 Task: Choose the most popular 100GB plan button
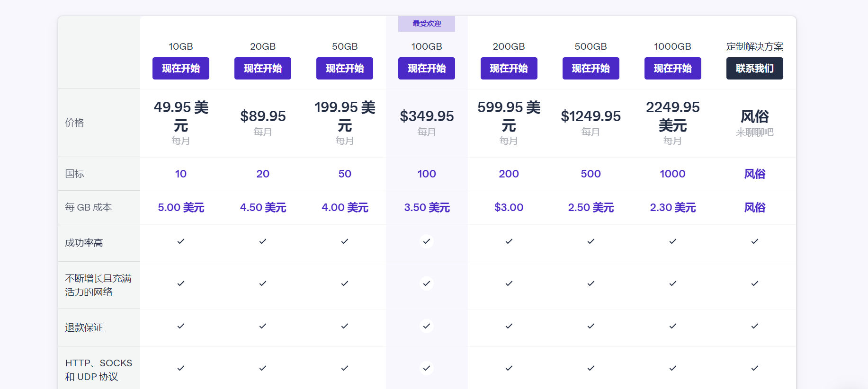click(x=426, y=69)
